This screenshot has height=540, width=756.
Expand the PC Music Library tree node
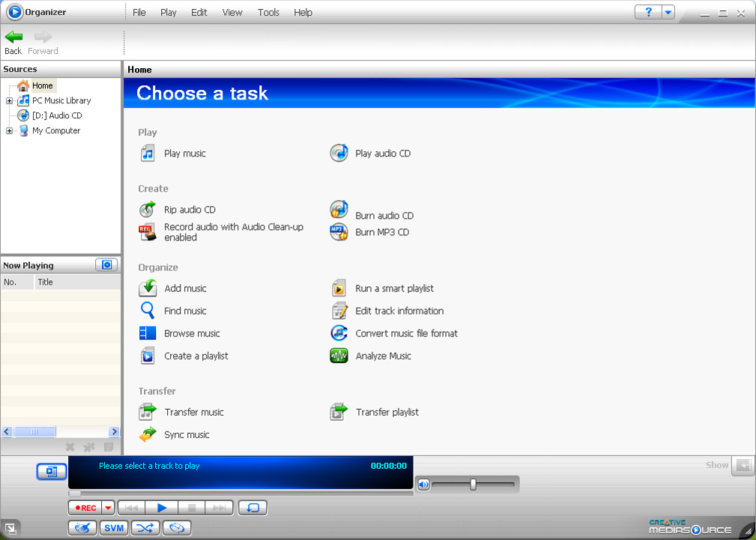9,100
